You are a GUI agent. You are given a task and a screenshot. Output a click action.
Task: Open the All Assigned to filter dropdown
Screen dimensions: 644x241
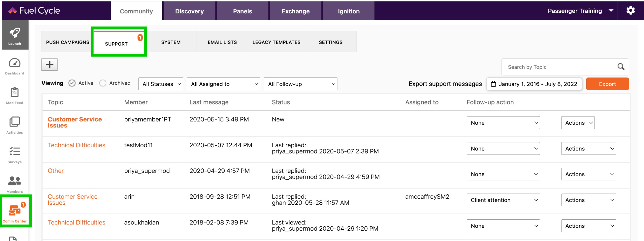point(223,84)
